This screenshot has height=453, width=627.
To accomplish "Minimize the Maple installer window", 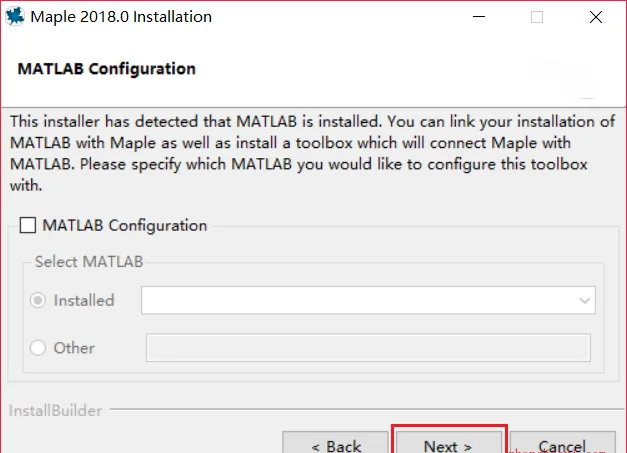I will pyautogui.click(x=479, y=17).
